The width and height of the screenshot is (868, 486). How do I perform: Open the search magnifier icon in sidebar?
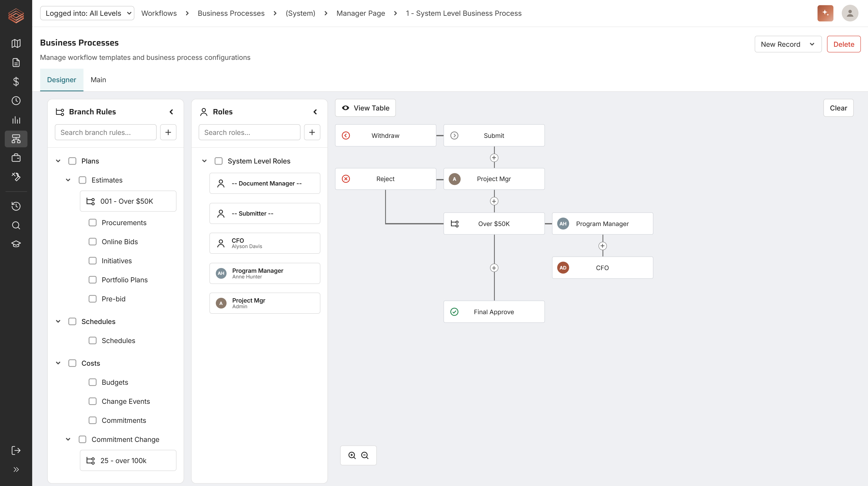pos(16,225)
